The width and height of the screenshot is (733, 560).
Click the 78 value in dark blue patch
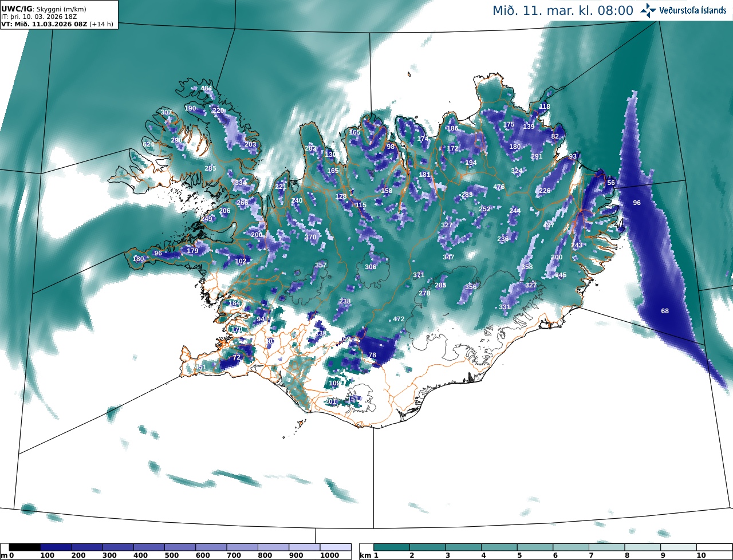pos(372,355)
